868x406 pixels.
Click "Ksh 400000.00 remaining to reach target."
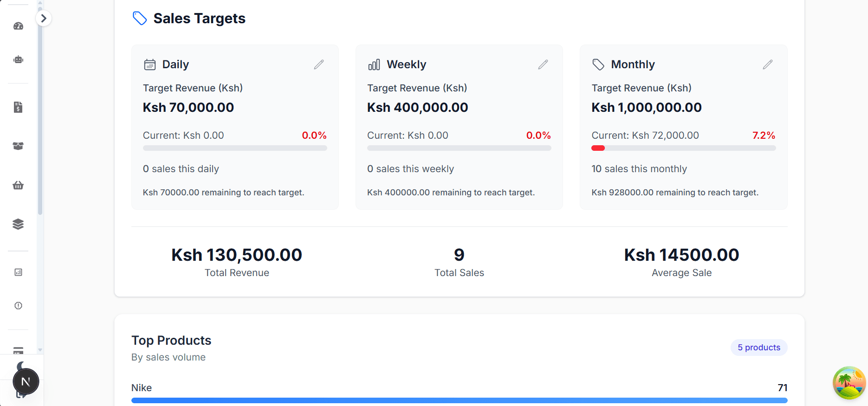click(x=451, y=193)
